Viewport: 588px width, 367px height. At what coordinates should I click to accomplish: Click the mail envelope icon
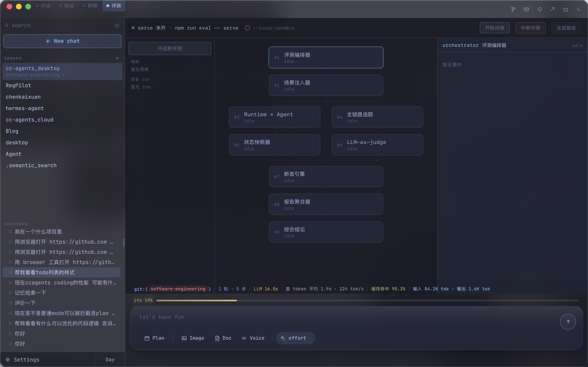526,9
